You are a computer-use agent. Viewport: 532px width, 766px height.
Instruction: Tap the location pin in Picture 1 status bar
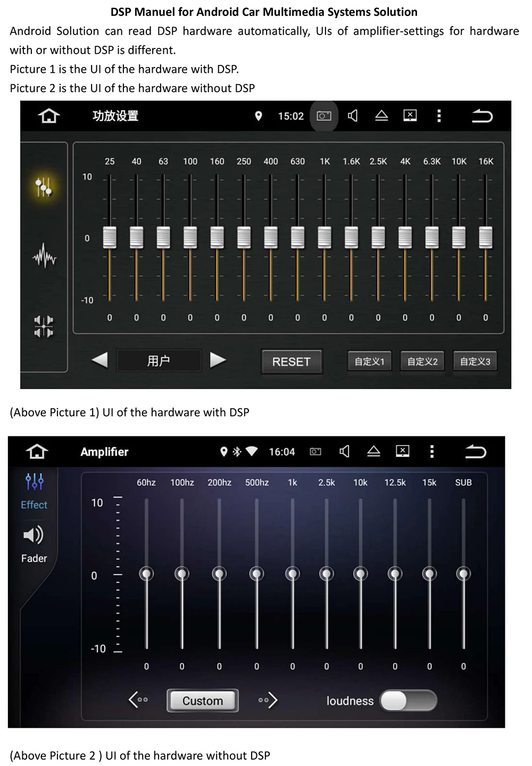259,116
